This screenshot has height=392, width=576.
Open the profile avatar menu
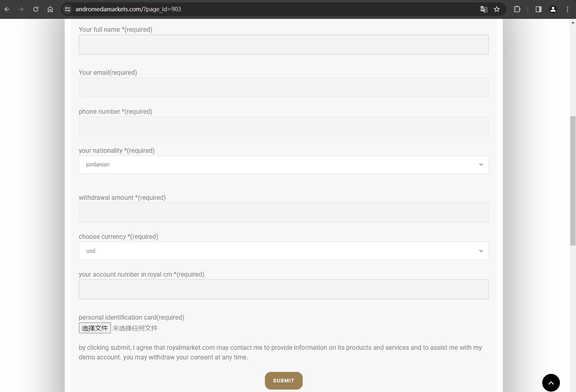(553, 9)
